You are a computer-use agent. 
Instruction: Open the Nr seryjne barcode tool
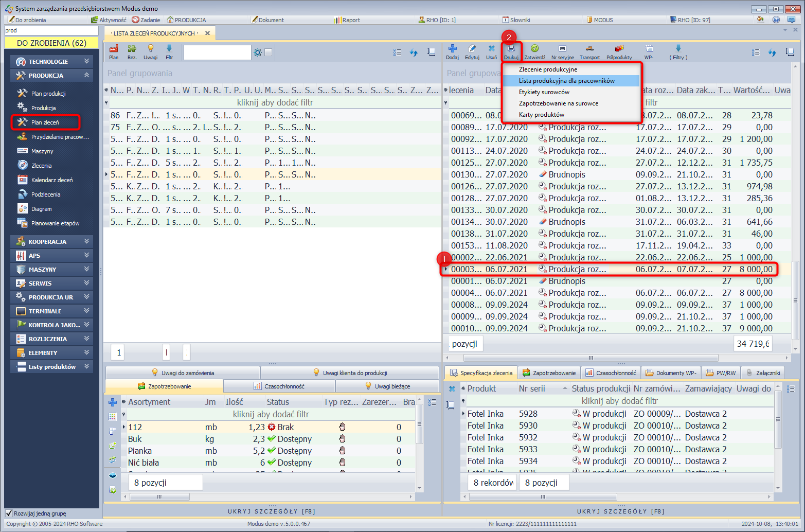click(562, 49)
